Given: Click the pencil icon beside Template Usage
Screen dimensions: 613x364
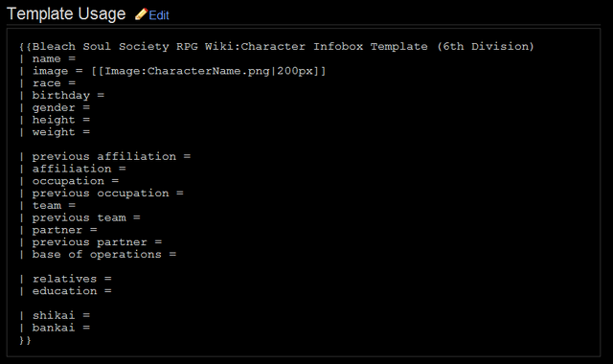Looking at the screenshot, I should coord(141,14).
